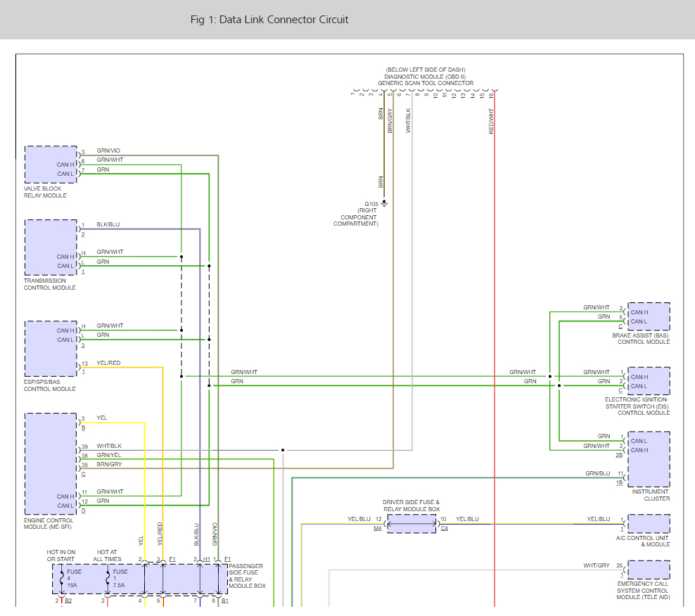
Task: Select the Valve Block Relay Module box
Action: (x=51, y=165)
